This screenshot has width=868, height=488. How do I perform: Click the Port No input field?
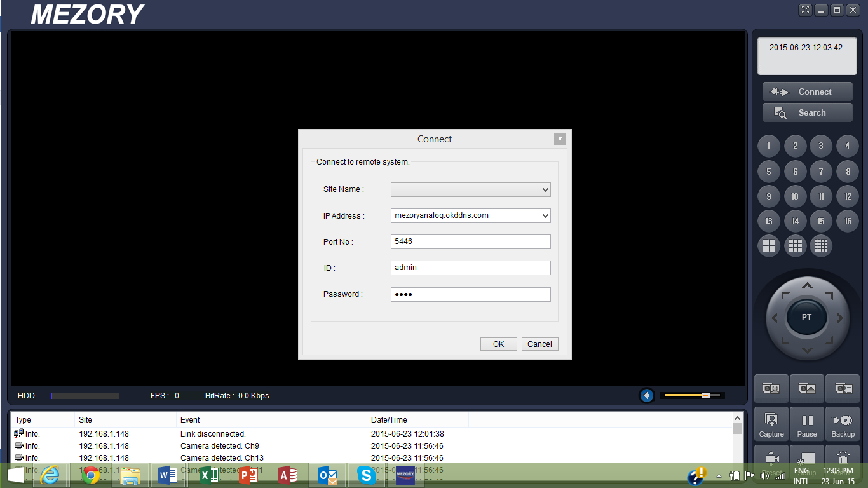pos(471,241)
